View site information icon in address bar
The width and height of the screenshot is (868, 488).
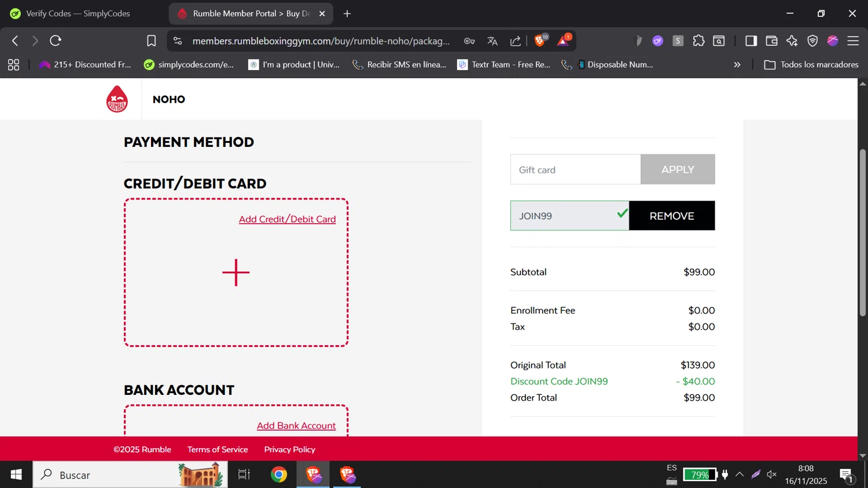178,40
